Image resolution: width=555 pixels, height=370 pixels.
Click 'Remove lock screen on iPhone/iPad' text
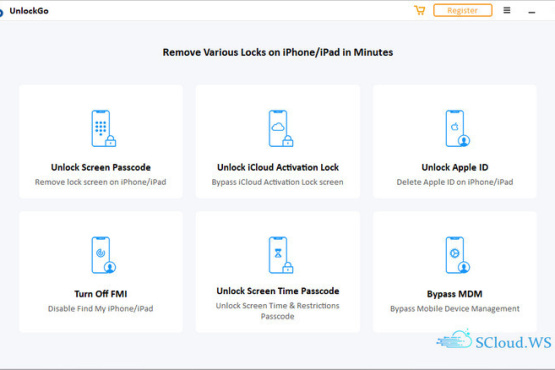point(101,182)
